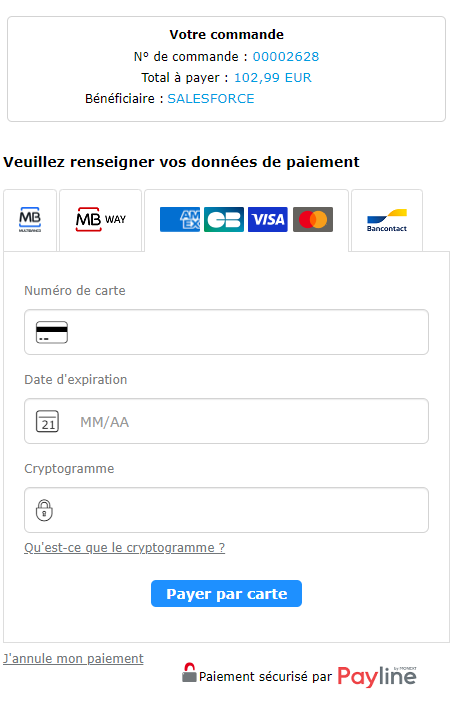455x710 pixels.
Task: Click the American Express logo
Action: click(x=180, y=220)
